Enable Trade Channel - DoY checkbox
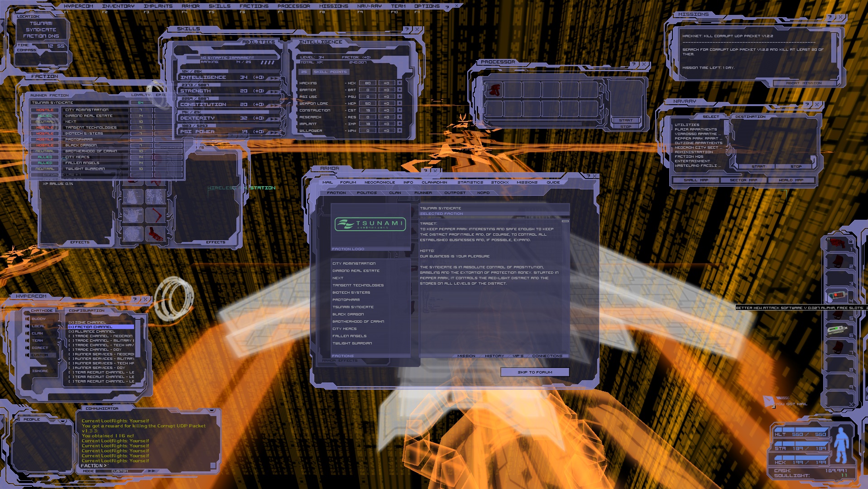This screenshot has width=868, height=489. coord(71,349)
